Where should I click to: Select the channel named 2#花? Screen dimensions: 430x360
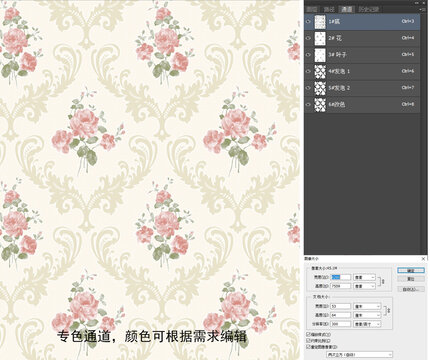point(362,38)
